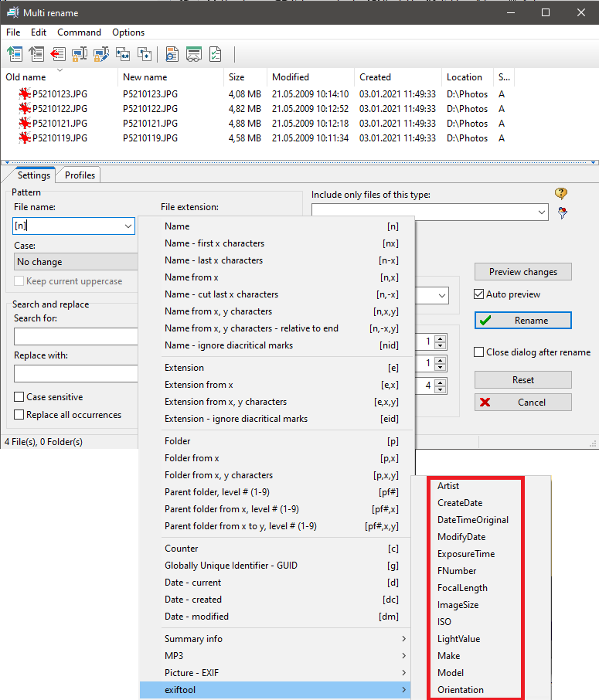Viewport: 599px width, 700px height.
Task: Tick the Case sensitive checkbox
Action: point(19,397)
